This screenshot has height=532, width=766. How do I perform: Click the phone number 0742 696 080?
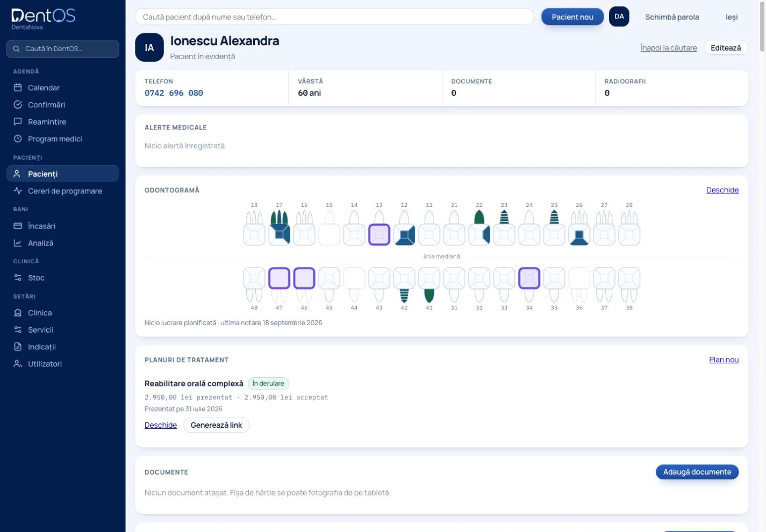tap(174, 93)
